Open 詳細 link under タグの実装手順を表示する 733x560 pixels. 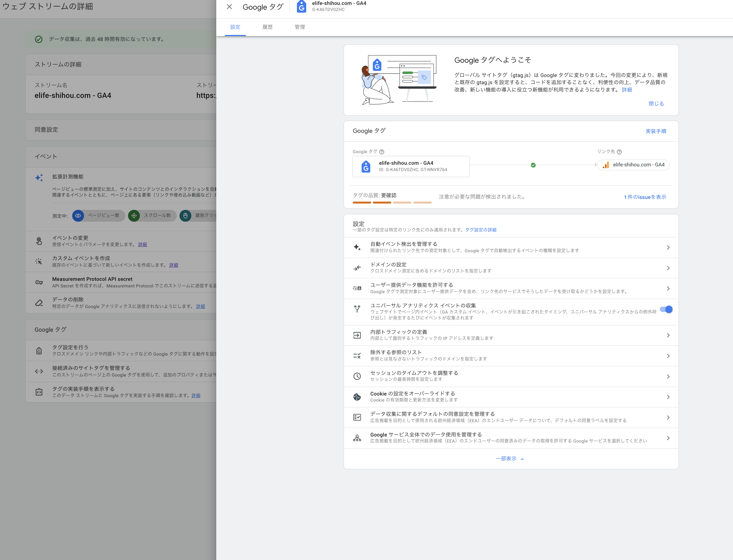click(x=196, y=396)
